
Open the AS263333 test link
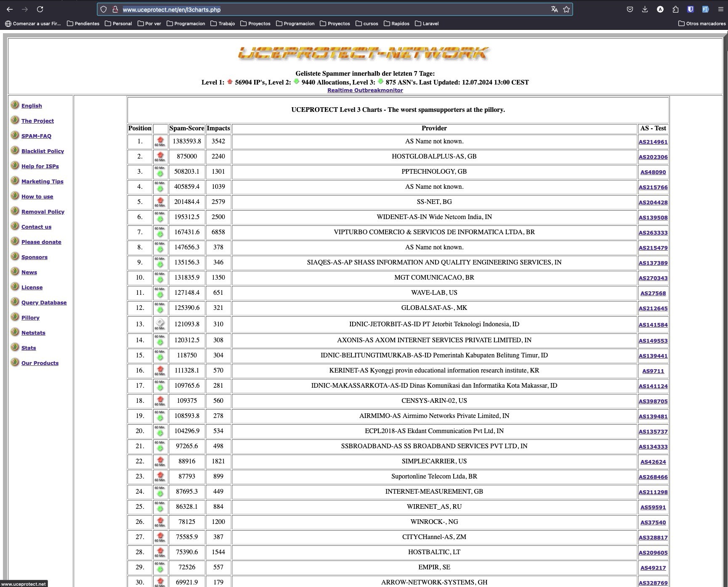click(653, 233)
